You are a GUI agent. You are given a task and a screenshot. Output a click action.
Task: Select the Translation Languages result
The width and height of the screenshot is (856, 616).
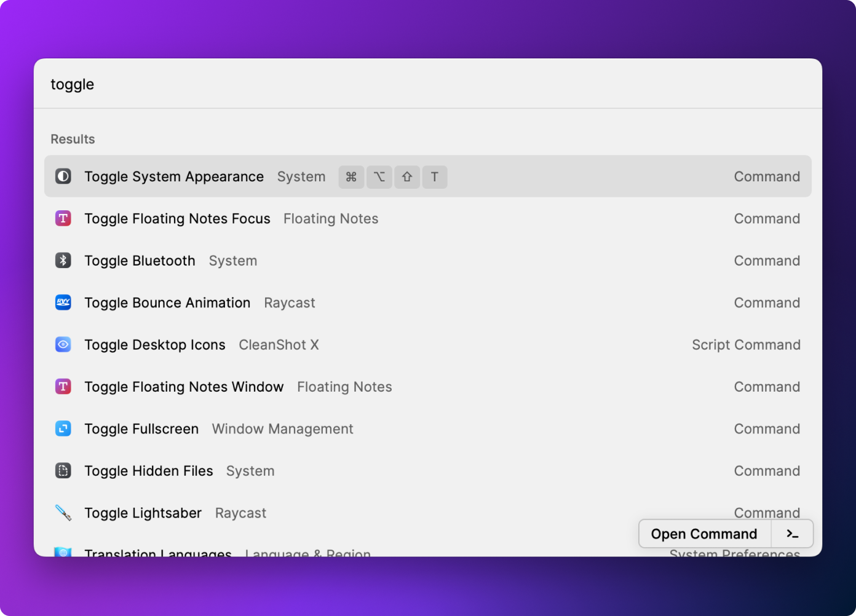tap(158, 552)
